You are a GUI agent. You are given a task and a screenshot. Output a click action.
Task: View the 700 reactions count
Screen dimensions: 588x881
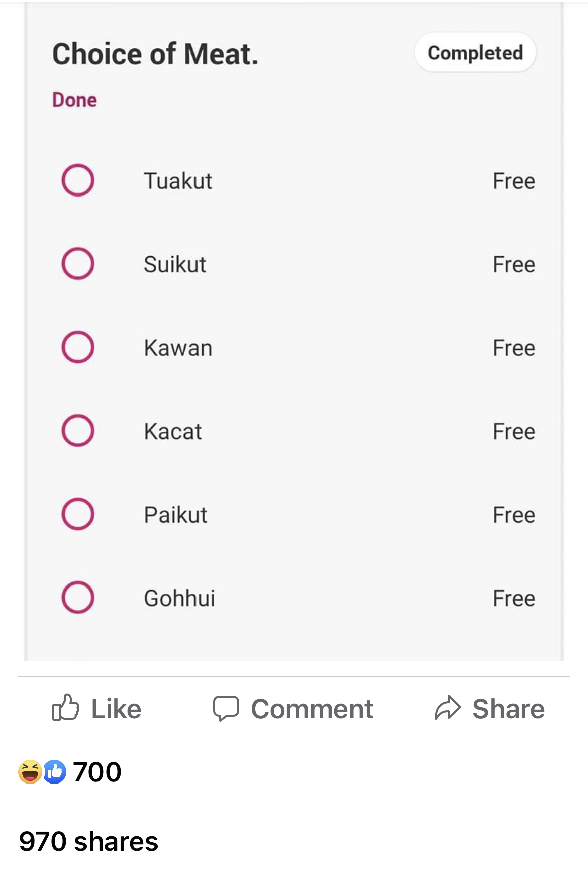pyautogui.click(x=97, y=772)
